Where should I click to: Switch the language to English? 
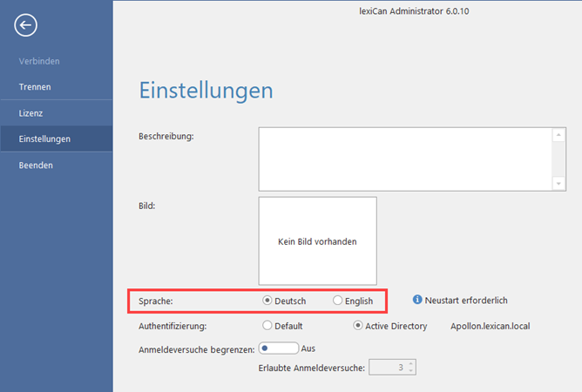click(338, 301)
